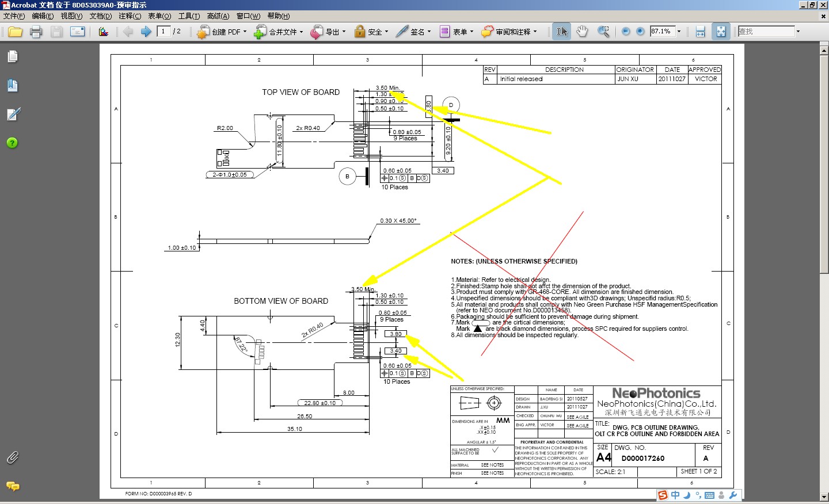Open the IME wrench settings icon
829x504 pixels.
coord(733,495)
